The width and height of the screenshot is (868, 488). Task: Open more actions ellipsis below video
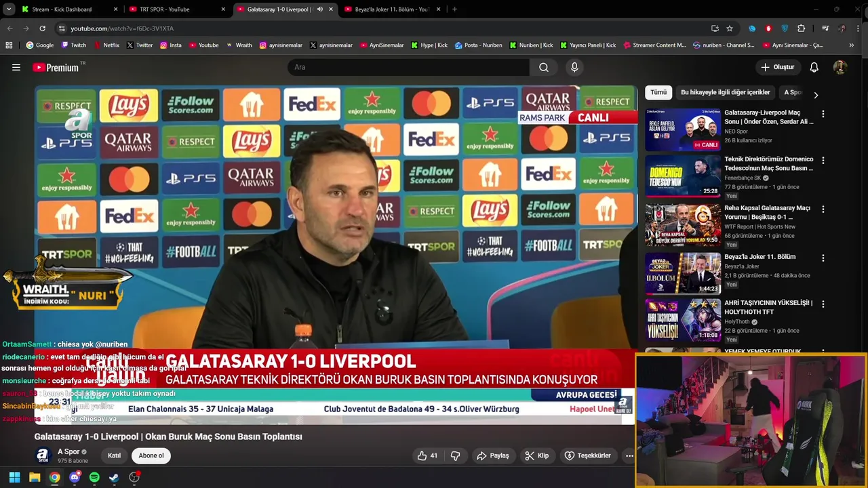point(629,455)
